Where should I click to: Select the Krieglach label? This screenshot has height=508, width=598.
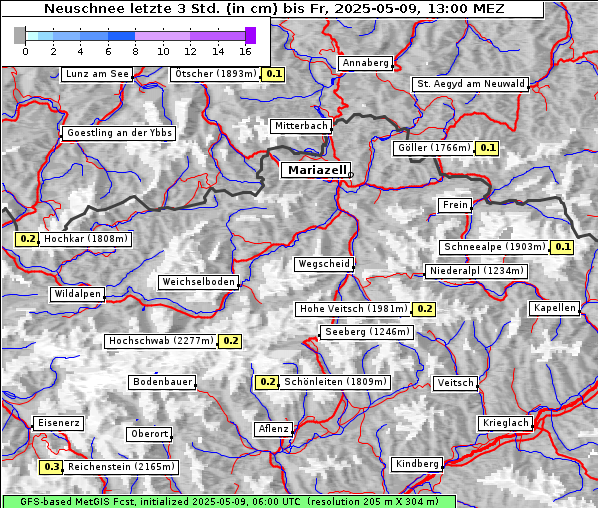(x=506, y=423)
